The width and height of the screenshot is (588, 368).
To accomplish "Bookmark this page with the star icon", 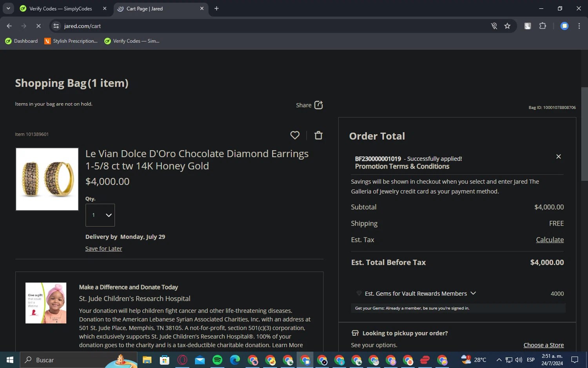I will [507, 26].
